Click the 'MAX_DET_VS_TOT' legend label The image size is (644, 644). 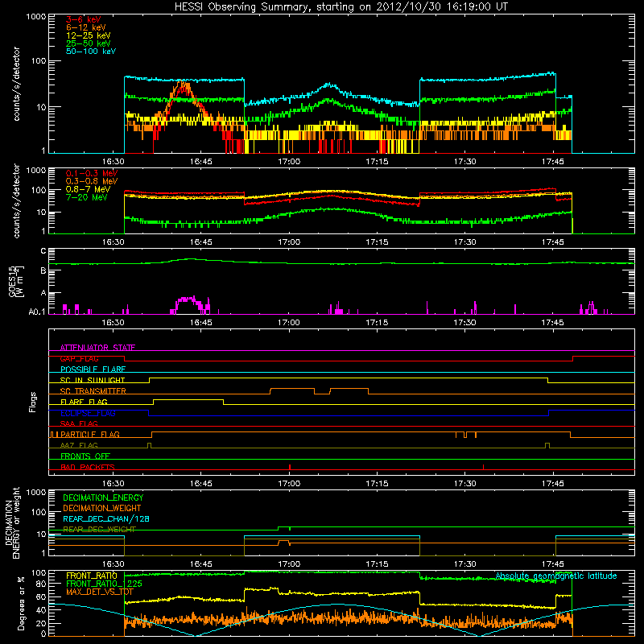tap(100, 592)
